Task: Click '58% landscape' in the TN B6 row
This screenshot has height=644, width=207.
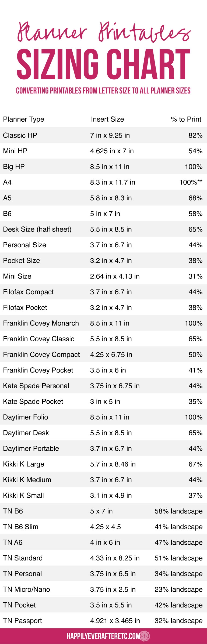Action: [178, 511]
